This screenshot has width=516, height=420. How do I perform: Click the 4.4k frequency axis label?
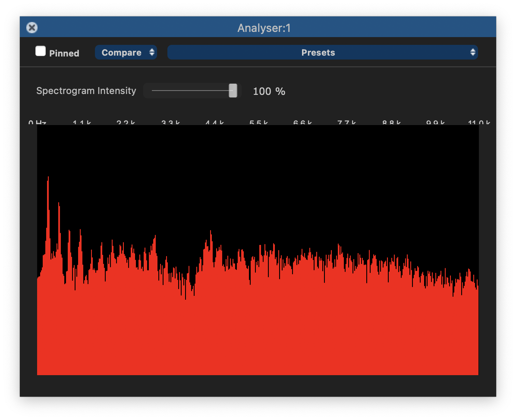click(214, 123)
